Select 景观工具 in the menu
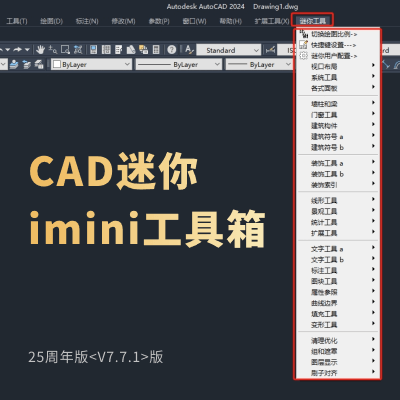The image size is (400, 400). (x=337, y=211)
